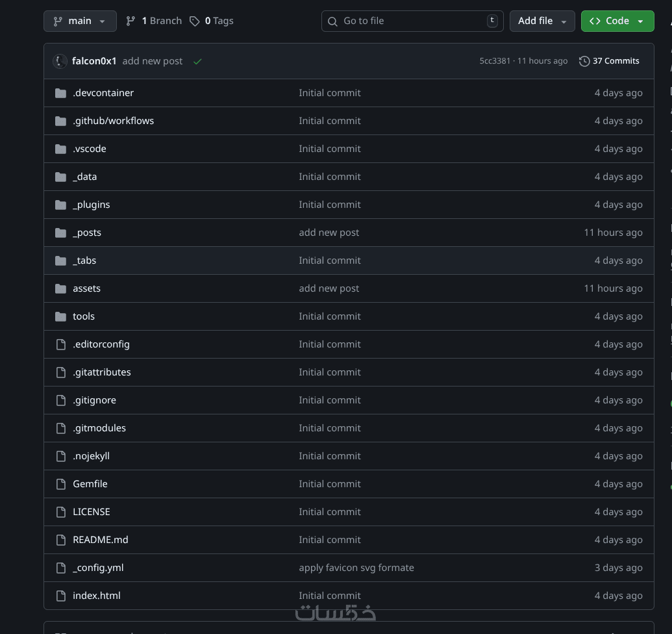Click the _posts folder icon

61,233
